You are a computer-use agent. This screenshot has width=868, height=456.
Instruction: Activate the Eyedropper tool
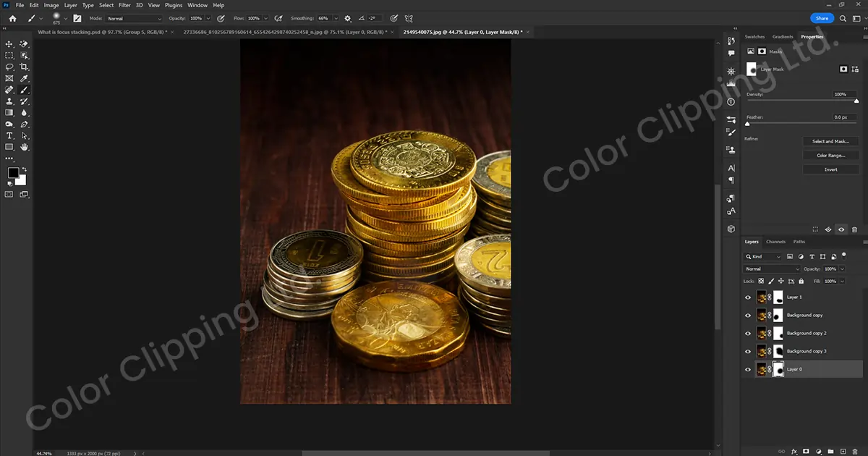(x=25, y=78)
